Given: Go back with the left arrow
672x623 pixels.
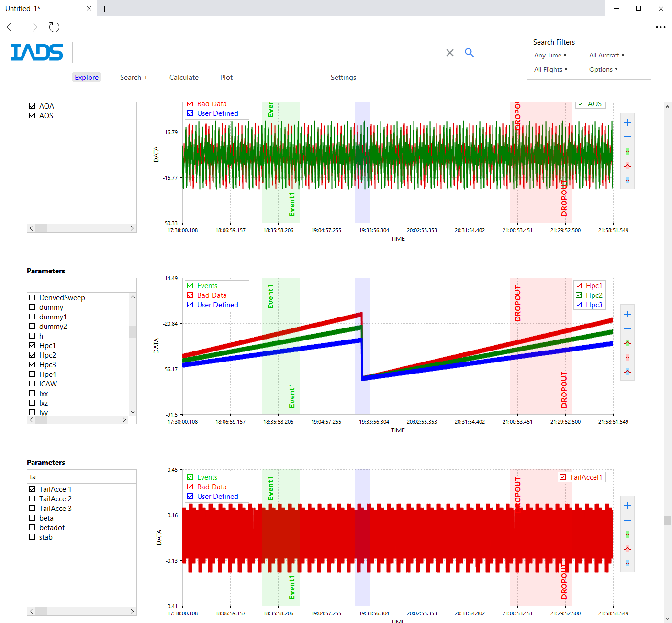Looking at the screenshot, I should pyautogui.click(x=11, y=27).
